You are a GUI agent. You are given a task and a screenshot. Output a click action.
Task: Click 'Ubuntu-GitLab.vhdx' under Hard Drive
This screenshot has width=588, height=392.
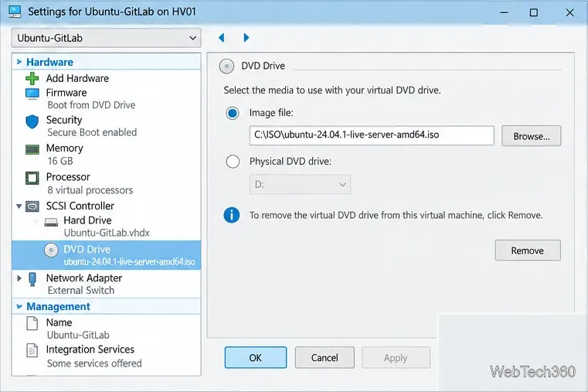[x=107, y=233]
